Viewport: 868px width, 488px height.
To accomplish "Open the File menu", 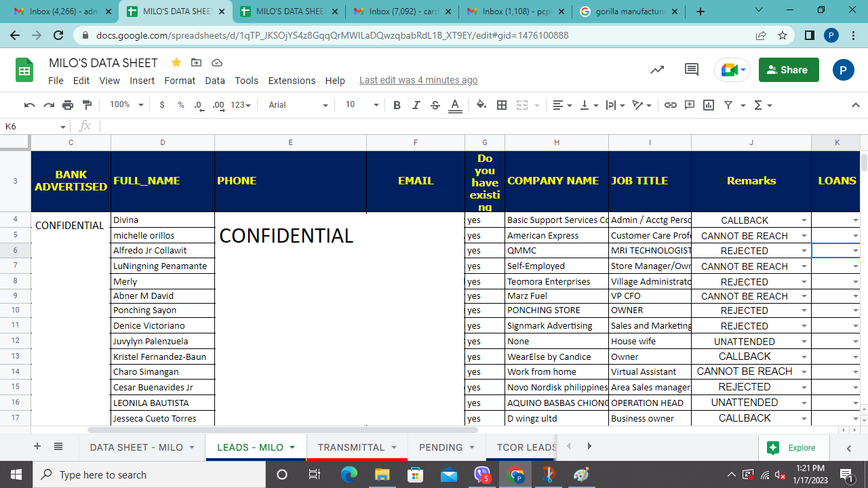I will (56, 81).
